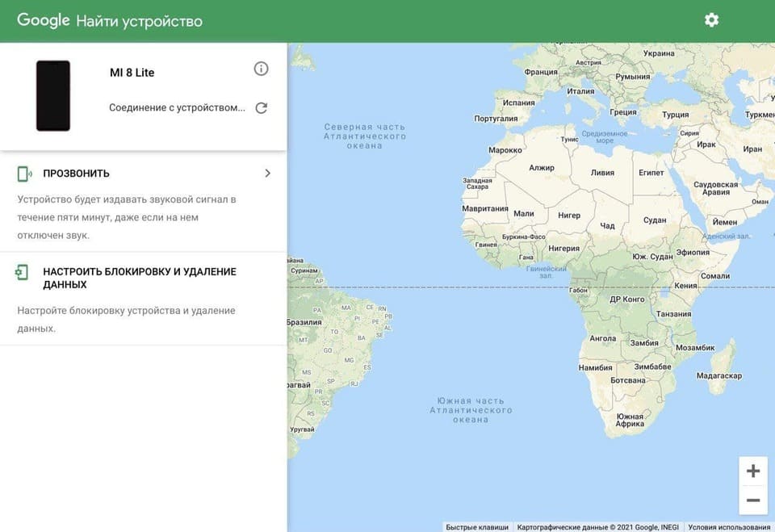Click the ring phone icon

(24, 174)
